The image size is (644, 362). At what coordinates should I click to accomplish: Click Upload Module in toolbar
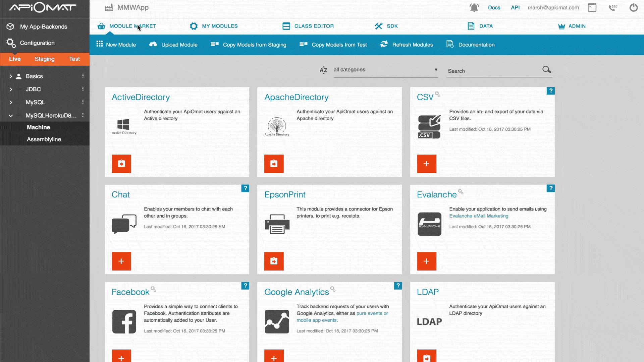point(173,45)
